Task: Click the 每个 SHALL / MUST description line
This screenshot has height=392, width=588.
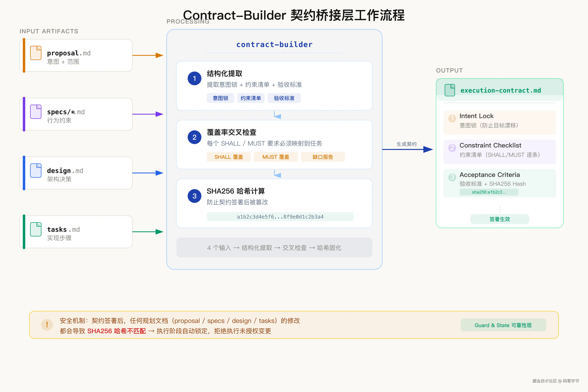Action: coord(264,143)
